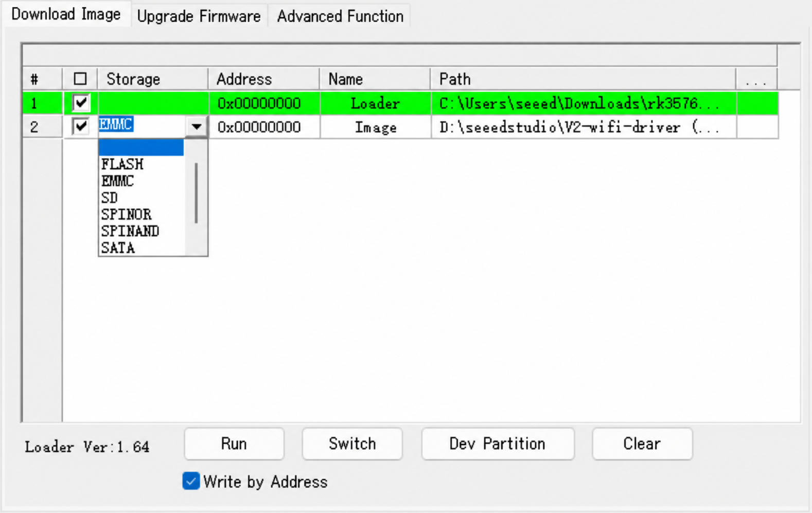Click the browse cell of the Image row
812x513 pixels.
(757, 127)
